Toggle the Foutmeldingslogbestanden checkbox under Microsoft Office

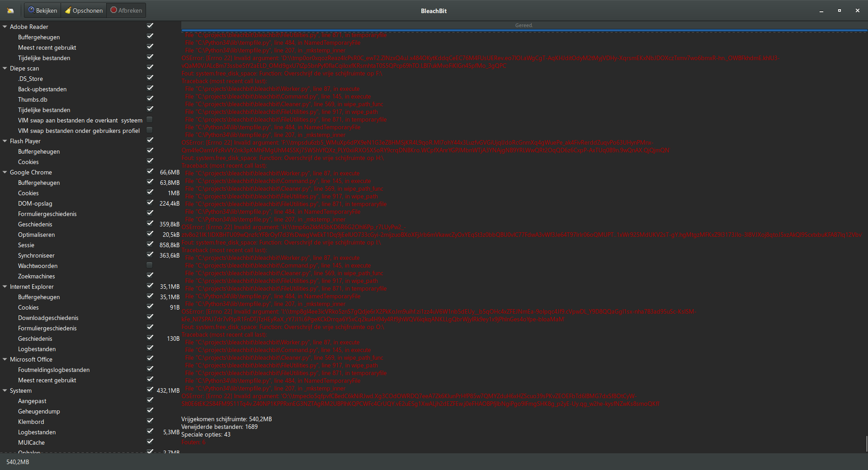tap(150, 369)
